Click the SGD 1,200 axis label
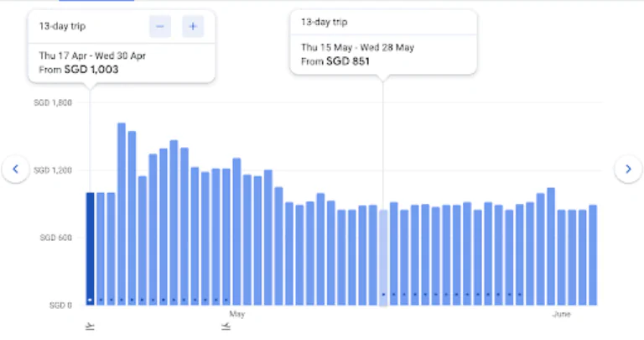The image size is (644, 340). (x=52, y=170)
